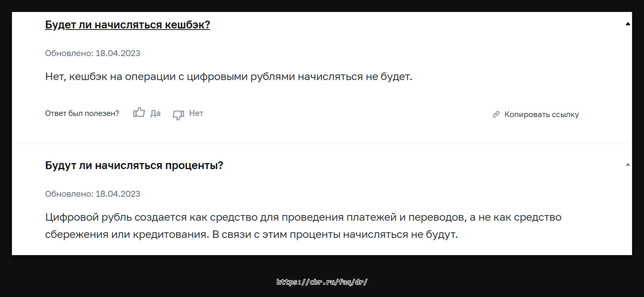Click the "Ответ был полезен?" label

[x=82, y=113]
